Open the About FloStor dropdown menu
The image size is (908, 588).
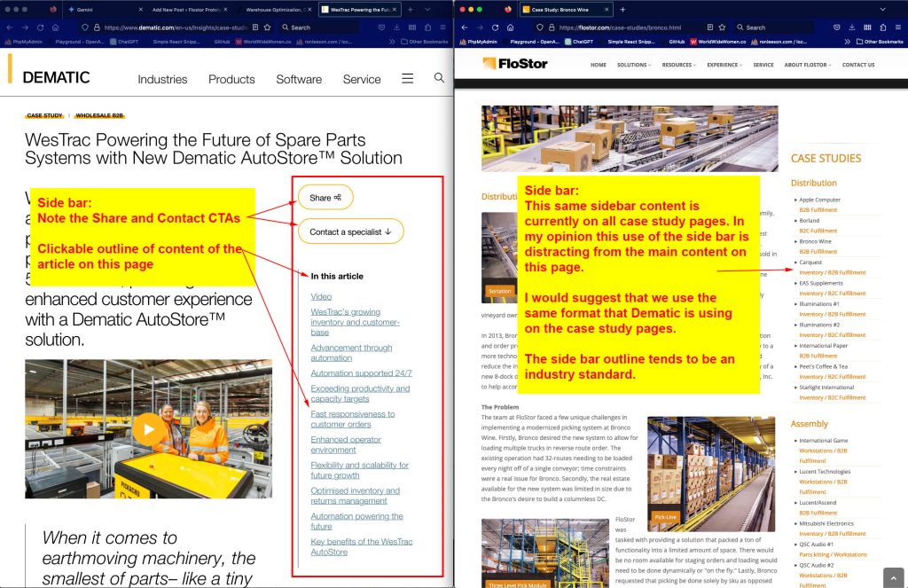click(807, 65)
